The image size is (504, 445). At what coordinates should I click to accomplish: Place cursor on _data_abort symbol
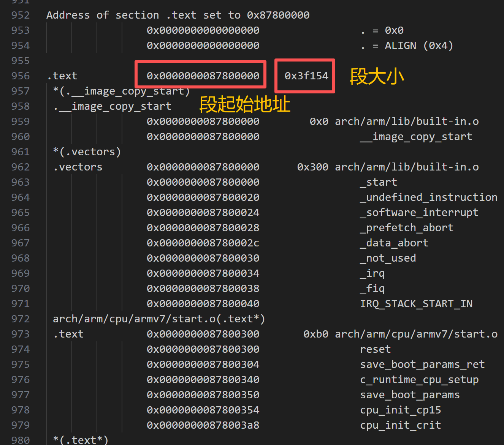click(x=394, y=243)
